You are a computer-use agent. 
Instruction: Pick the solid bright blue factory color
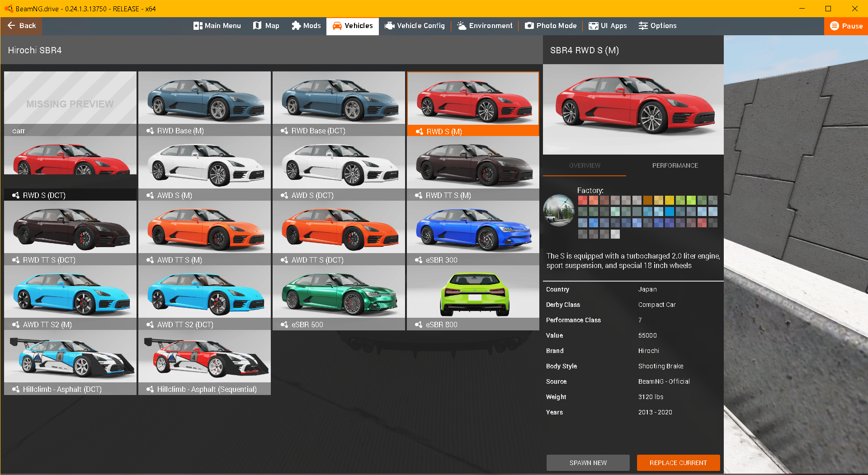[670, 212]
